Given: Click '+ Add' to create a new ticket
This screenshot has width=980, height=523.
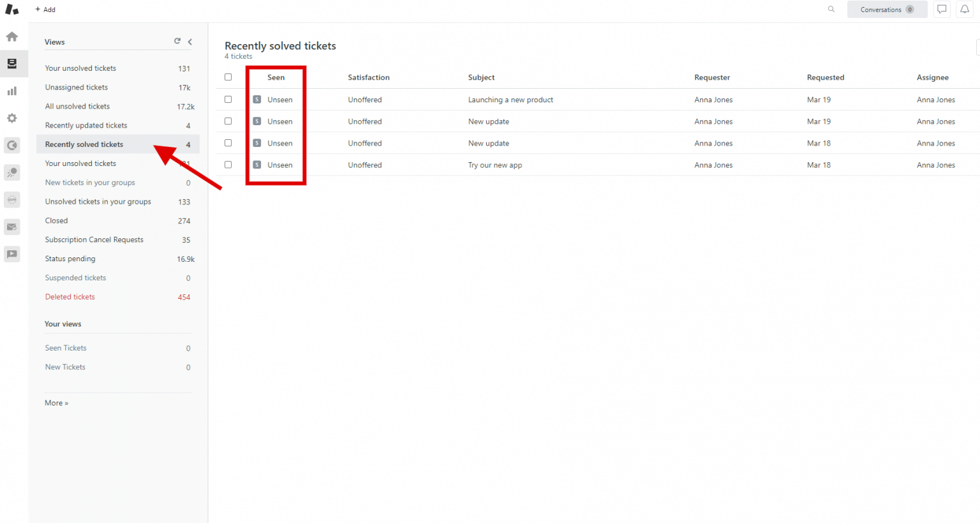Looking at the screenshot, I should (45, 9).
